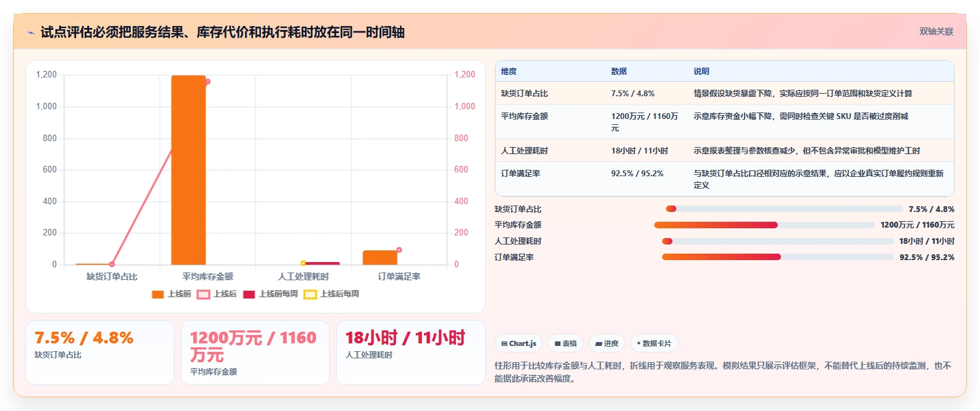The width and height of the screenshot is (980, 411).
Task: Select the 订单满足率 table row cell
Action: [x=550, y=179]
